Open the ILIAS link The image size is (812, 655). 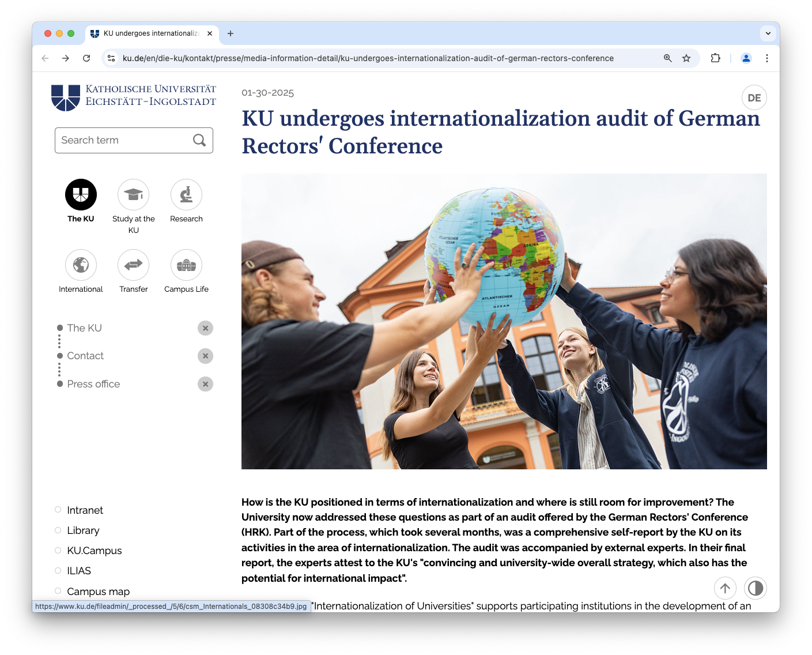(78, 570)
